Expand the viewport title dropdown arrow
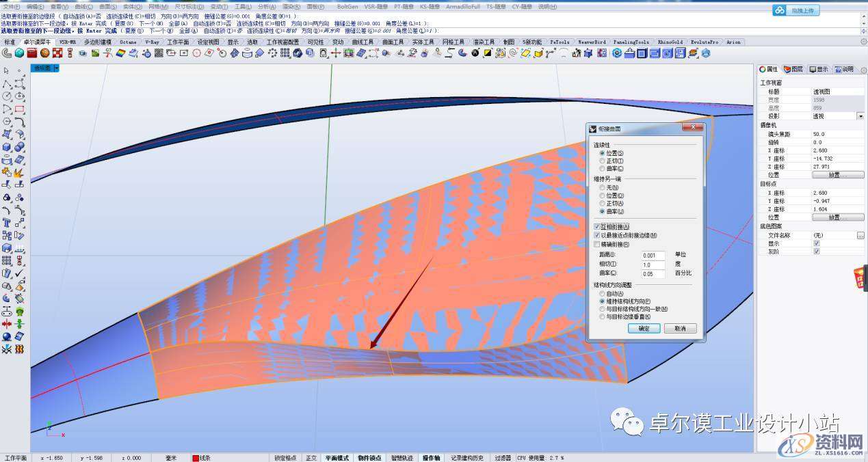This screenshot has width=868, height=462. 56,68
